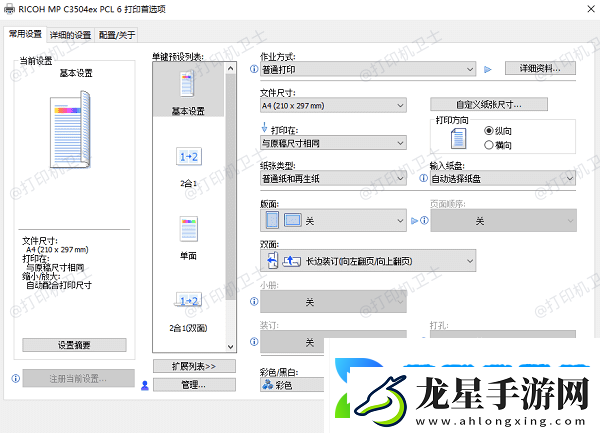Viewport: 600px width, 433px height.
Task: Click the 管理... button
Action: tap(194, 385)
